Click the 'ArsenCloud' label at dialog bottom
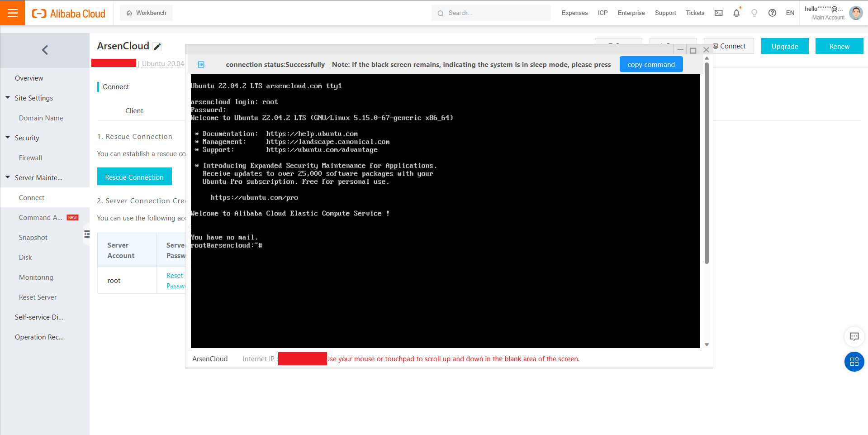This screenshot has height=435, width=868. (x=210, y=359)
